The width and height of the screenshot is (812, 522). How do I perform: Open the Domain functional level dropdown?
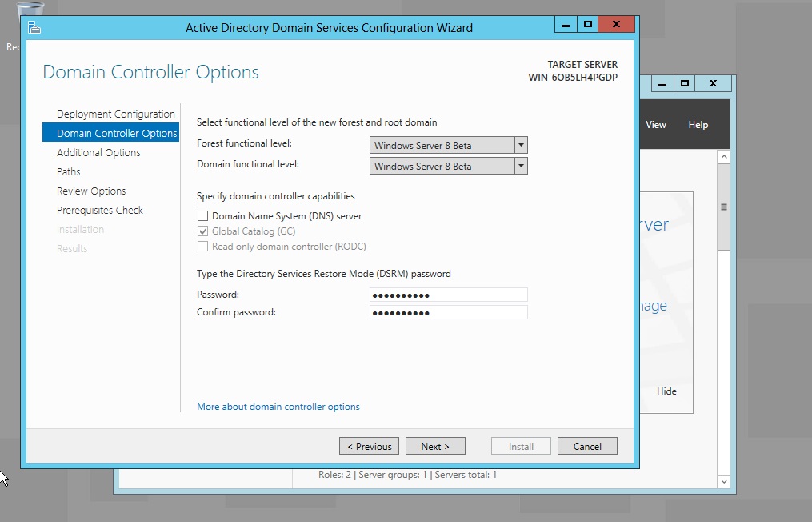[x=449, y=166]
